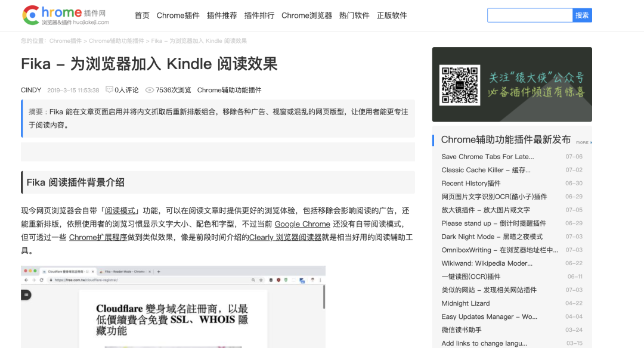The height and width of the screenshot is (348, 644).
Task: Click the 猿大侠 公众号 promo banner
Action: tap(512, 85)
